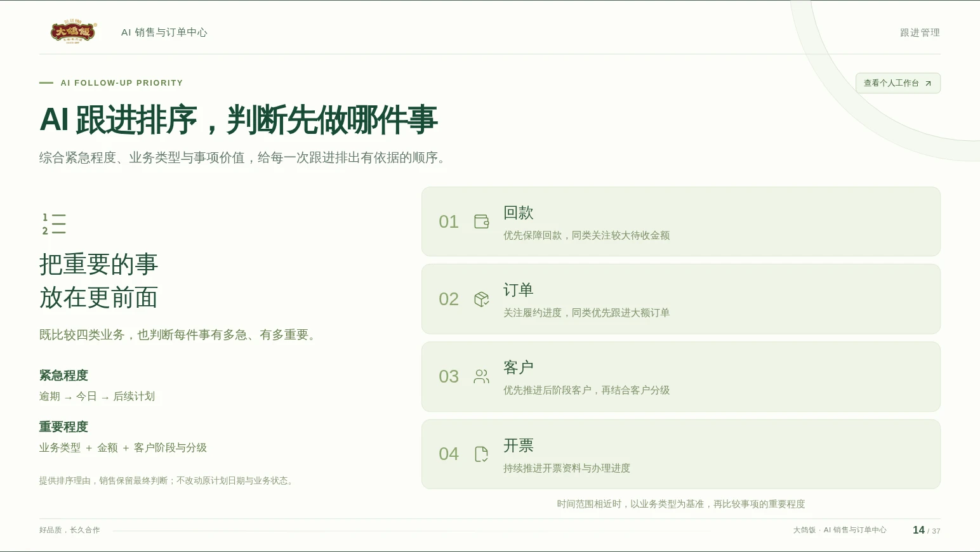This screenshot has width=980, height=552.
Task: Click the 重要程度 subheading
Action: pos(63,427)
